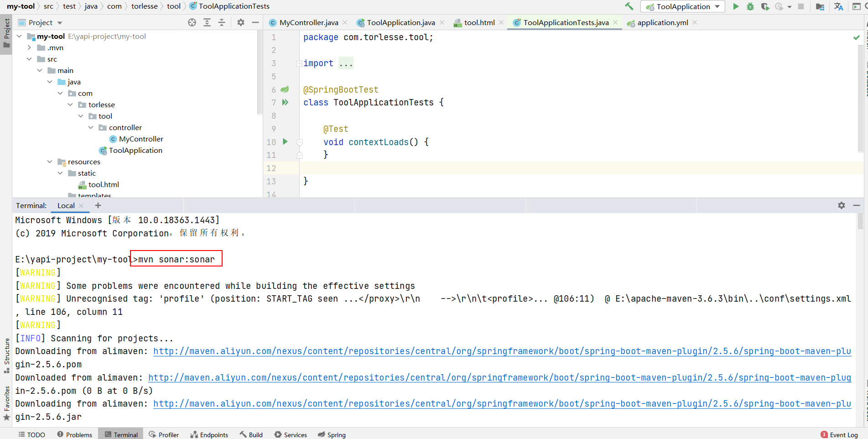Collapse the resources folder arrow
Image resolution: width=868 pixels, height=439 pixels.
(50, 162)
